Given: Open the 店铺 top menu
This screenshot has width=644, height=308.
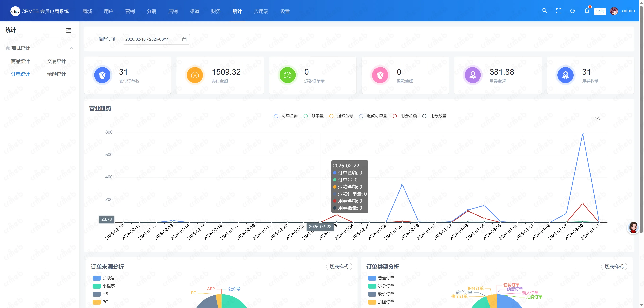Looking at the screenshot, I should [x=173, y=11].
